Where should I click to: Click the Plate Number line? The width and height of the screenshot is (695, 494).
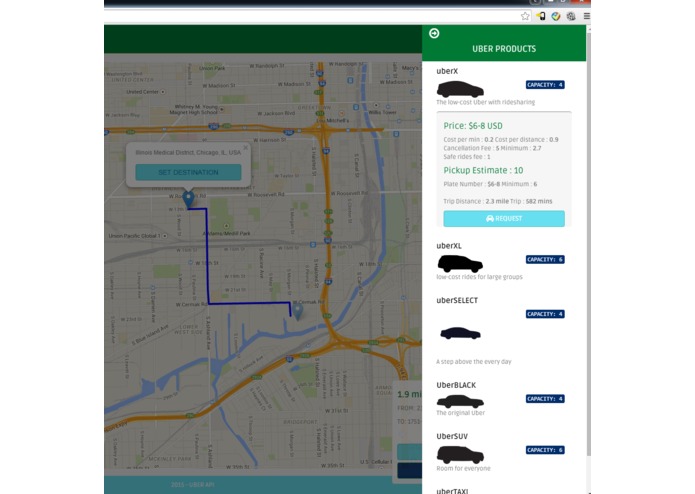490,184
